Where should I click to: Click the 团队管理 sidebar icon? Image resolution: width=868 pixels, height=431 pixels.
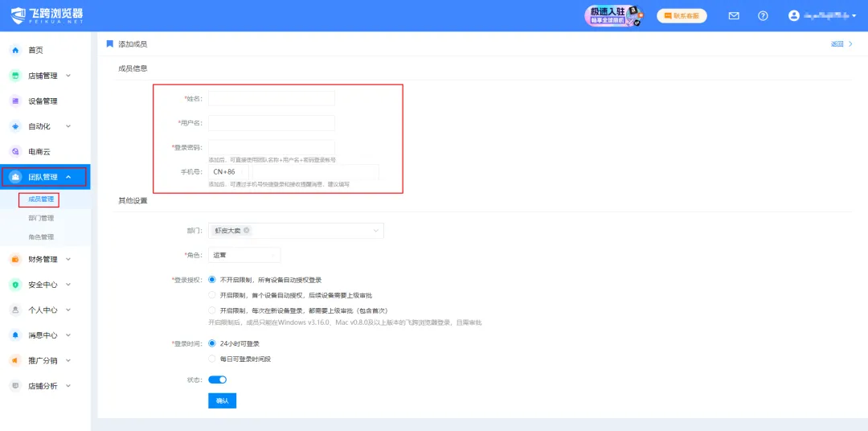click(x=16, y=177)
